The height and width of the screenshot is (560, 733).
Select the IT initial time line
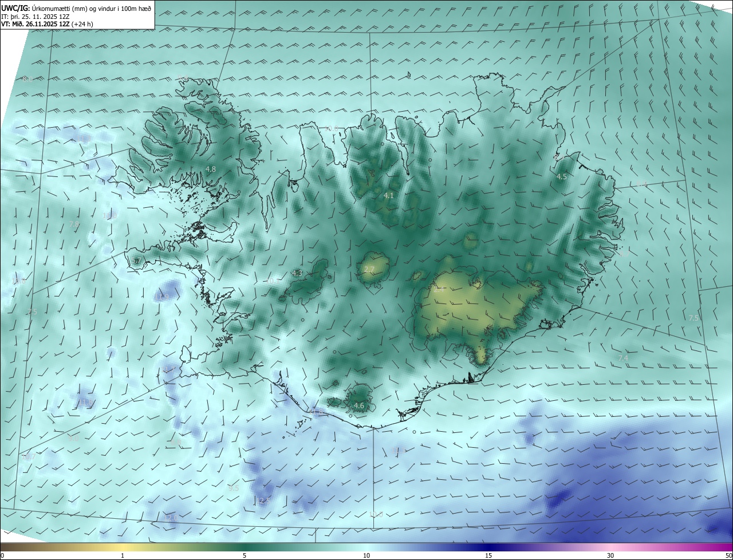pos(35,16)
